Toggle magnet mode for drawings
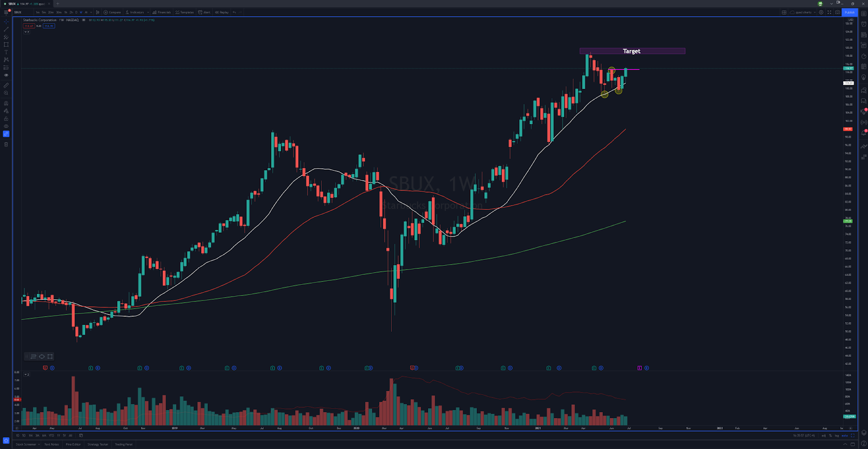This screenshot has width=868, height=449. coord(6,103)
